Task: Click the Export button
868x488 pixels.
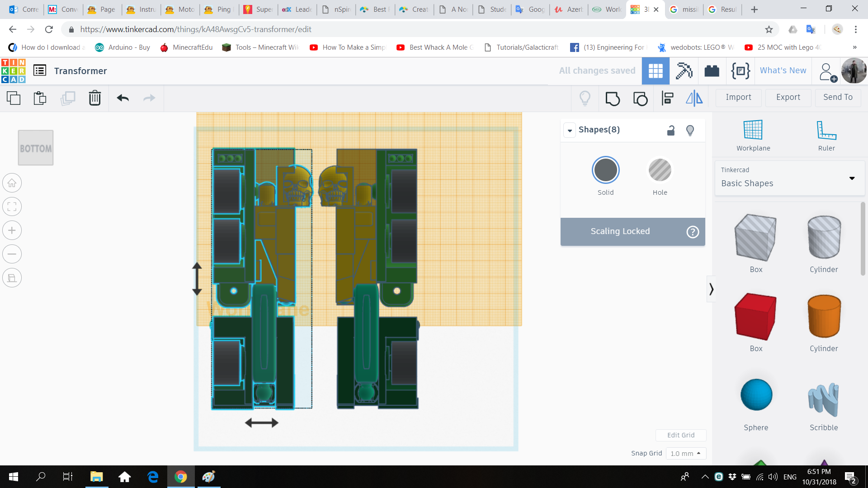Action: tap(788, 98)
